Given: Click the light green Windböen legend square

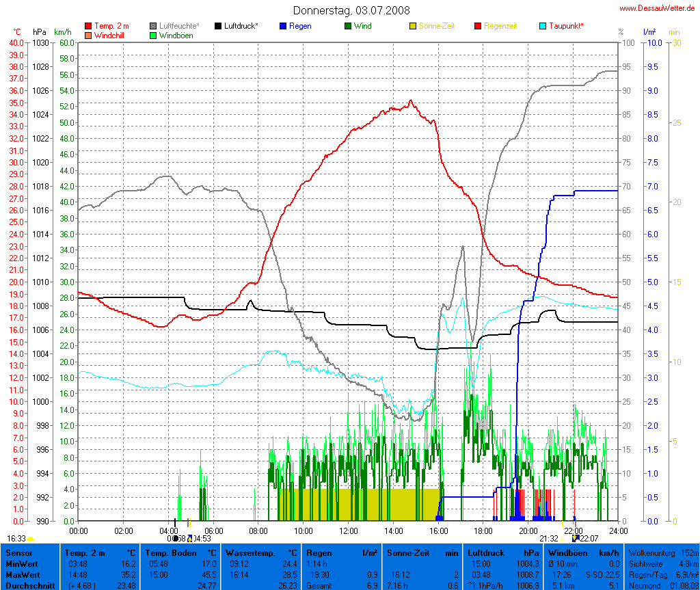Looking at the screenshot, I should pos(153,35).
